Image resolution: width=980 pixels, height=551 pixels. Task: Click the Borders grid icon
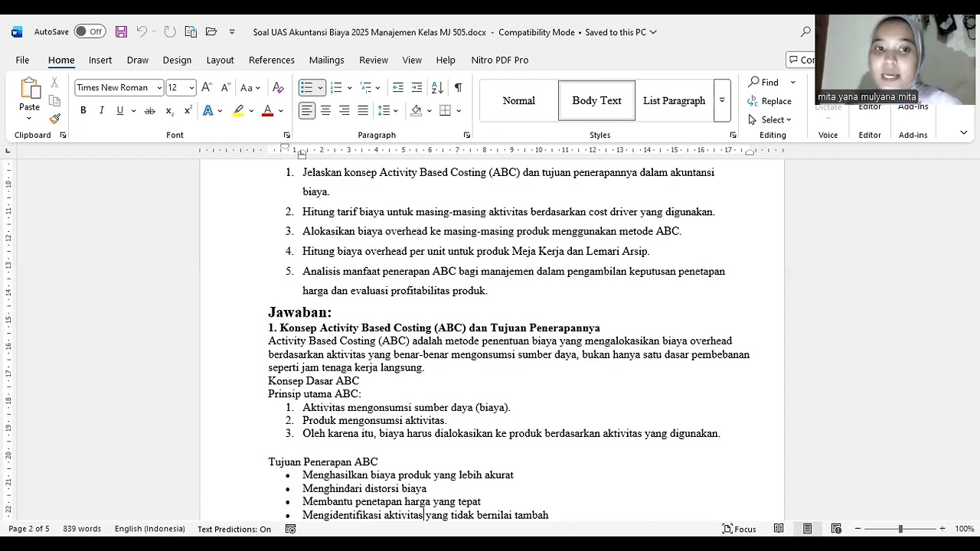pos(445,111)
